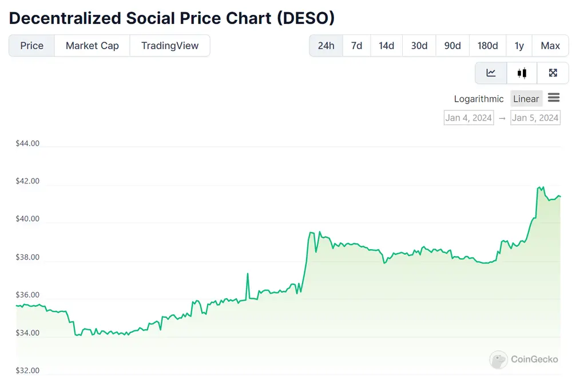Choose the 30d range option
The height and width of the screenshot is (392, 572).
coord(419,46)
